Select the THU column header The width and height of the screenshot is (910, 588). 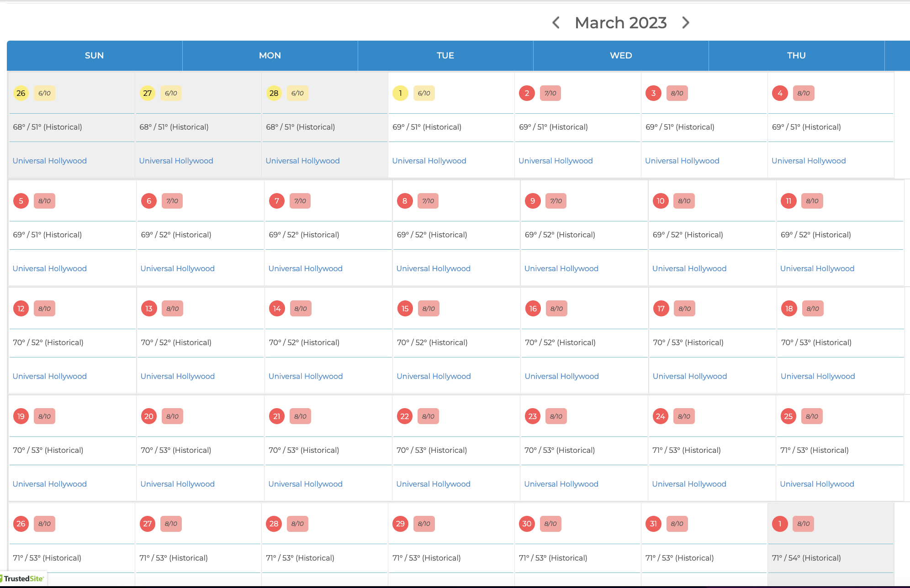[796, 55]
